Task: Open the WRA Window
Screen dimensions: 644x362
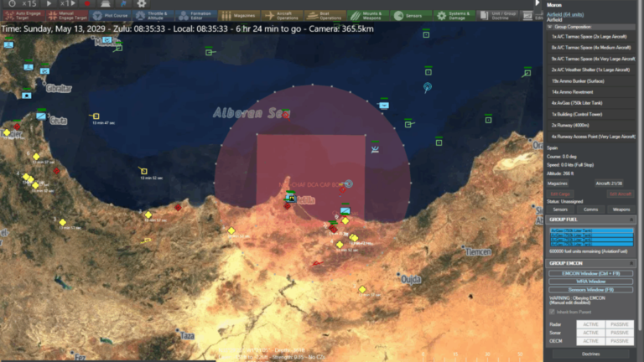Action: 590,282
